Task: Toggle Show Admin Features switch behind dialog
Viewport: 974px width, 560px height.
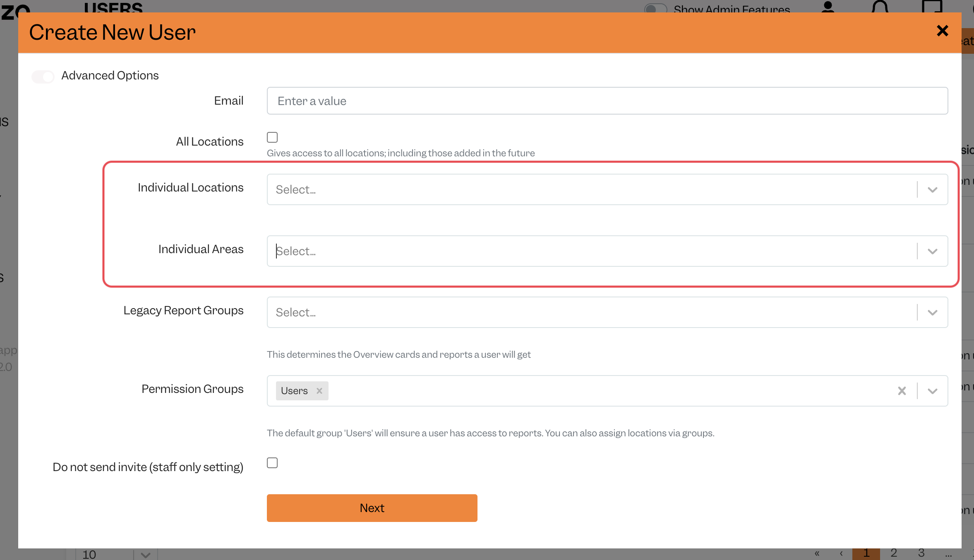Action: tap(655, 8)
